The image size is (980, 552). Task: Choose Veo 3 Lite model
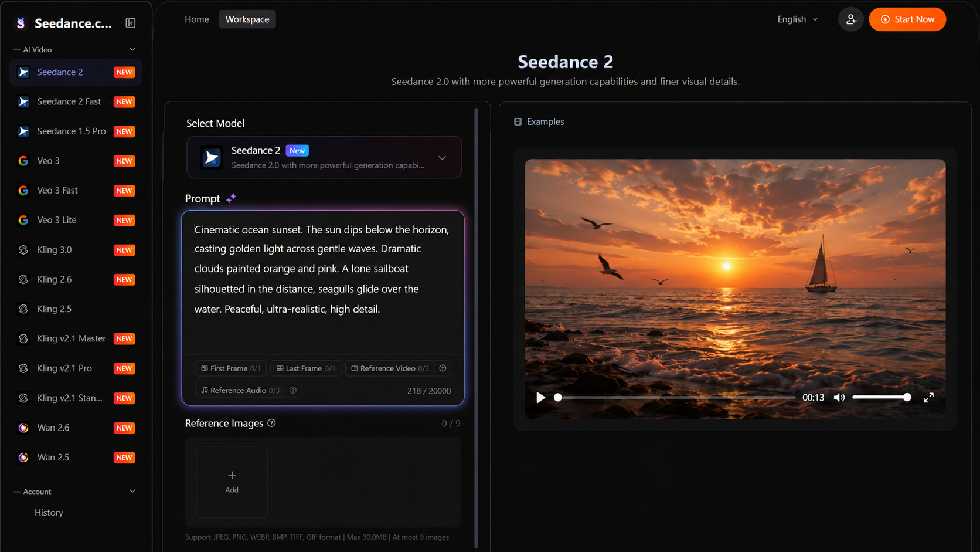(76, 220)
